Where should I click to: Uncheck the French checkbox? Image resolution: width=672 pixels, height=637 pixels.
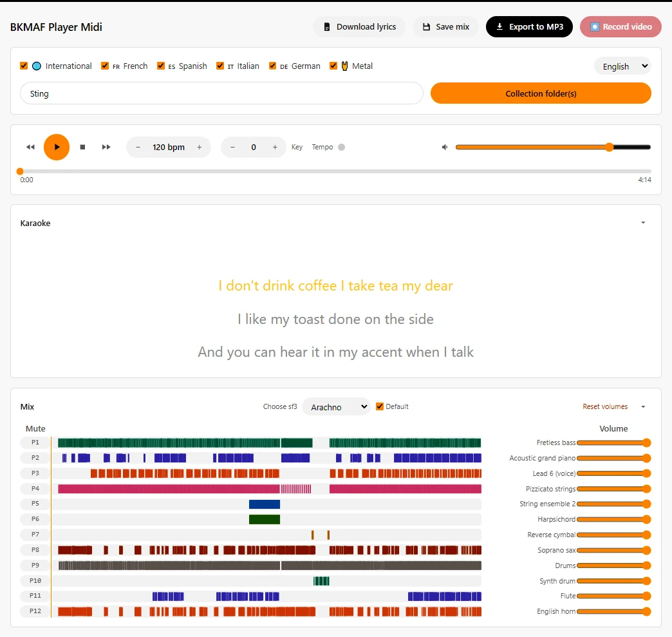(104, 66)
